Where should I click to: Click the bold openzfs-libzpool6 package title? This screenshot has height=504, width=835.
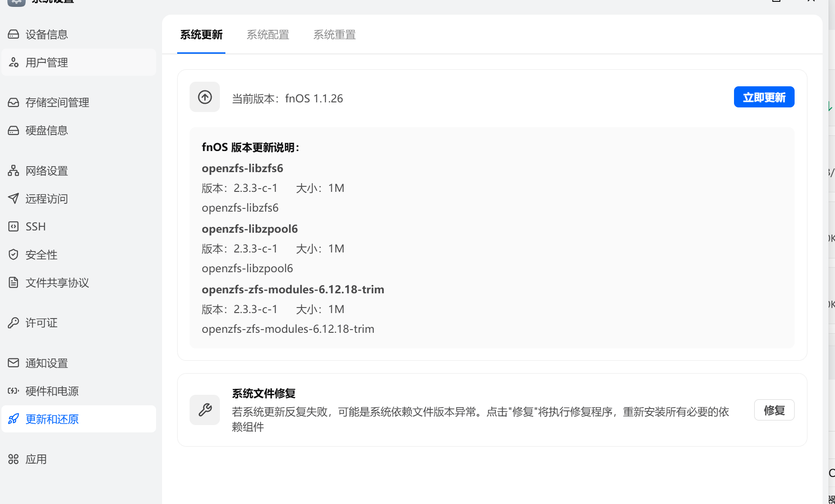[250, 229]
